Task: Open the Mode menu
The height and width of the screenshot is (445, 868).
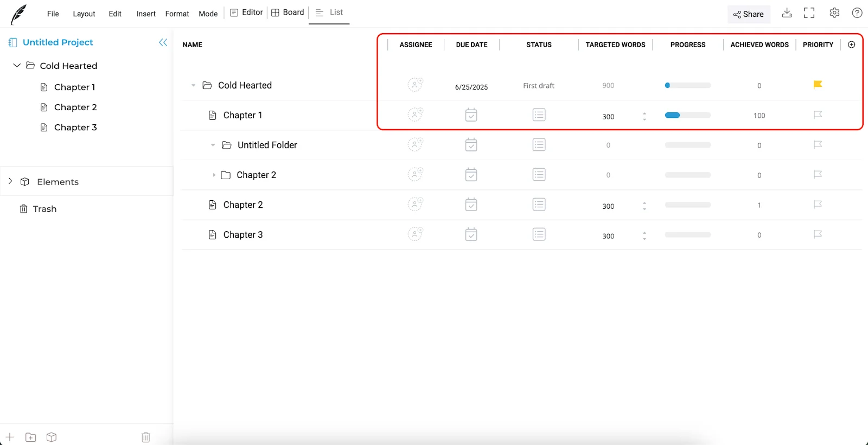Action: (208, 14)
